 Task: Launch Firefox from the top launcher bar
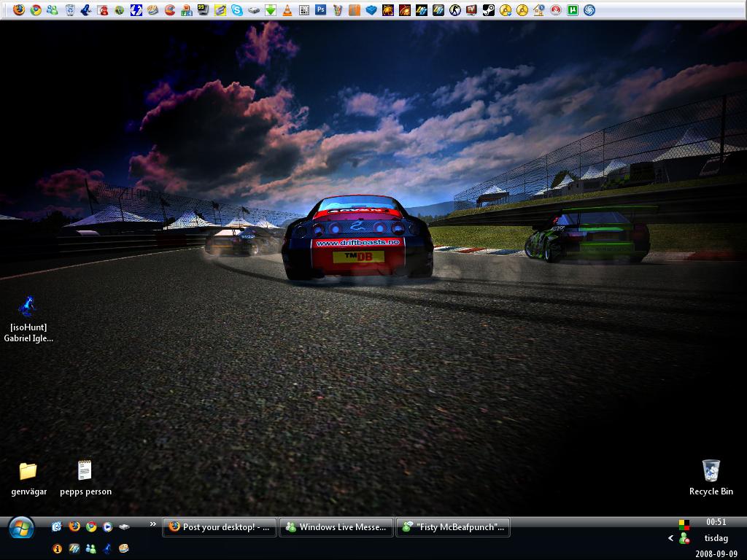coord(18,9)
